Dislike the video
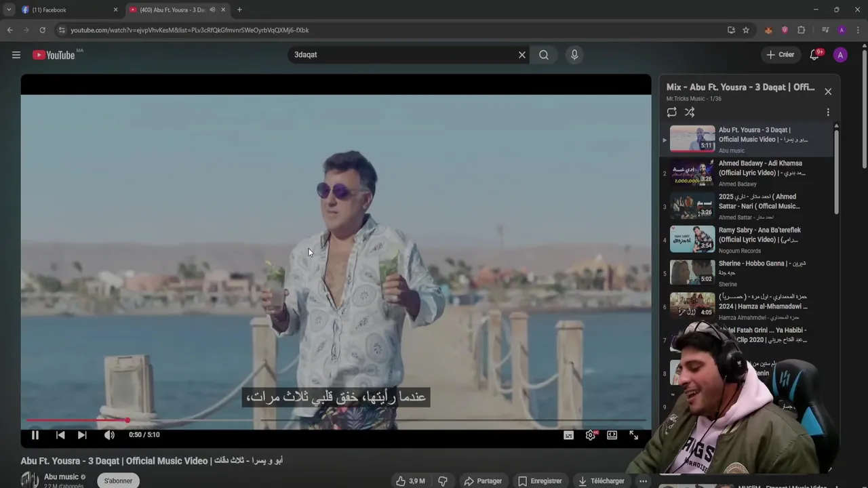 click(443, 481)
